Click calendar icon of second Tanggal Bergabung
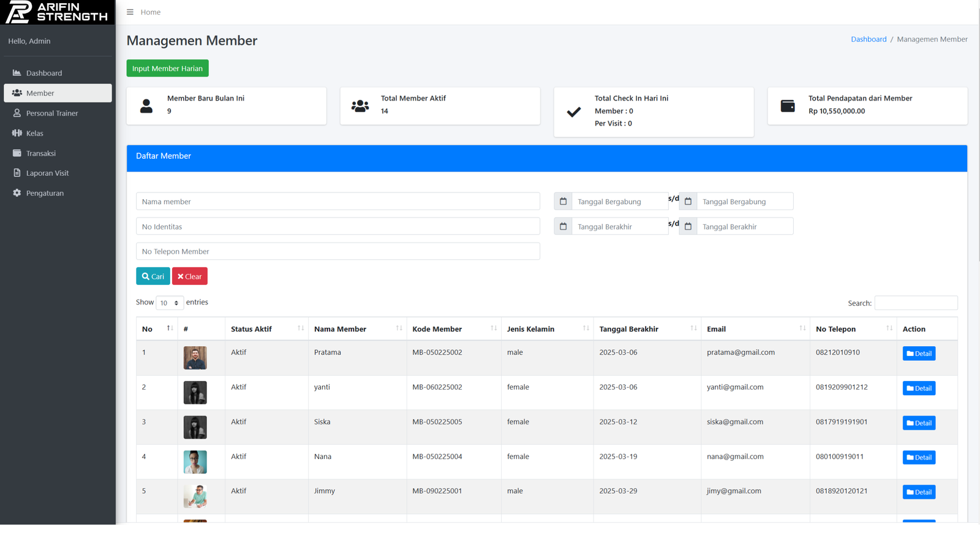This screenshot has width=980, height=549. 688,202
